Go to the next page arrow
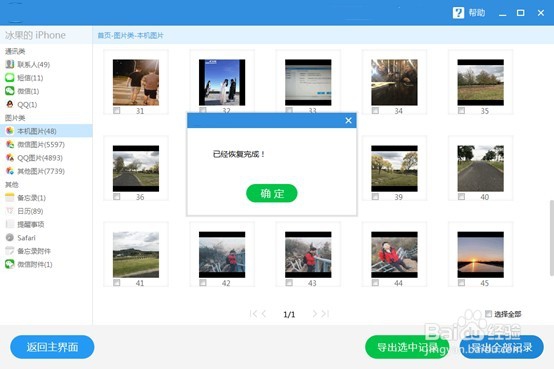This screenshot has height=369, width=554. (x=314, y=314)
